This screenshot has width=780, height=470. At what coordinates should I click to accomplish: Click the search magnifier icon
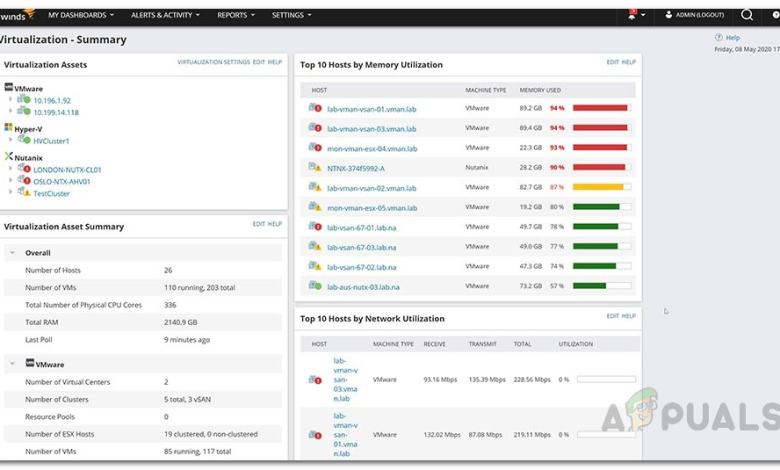[x=746, y=15]
